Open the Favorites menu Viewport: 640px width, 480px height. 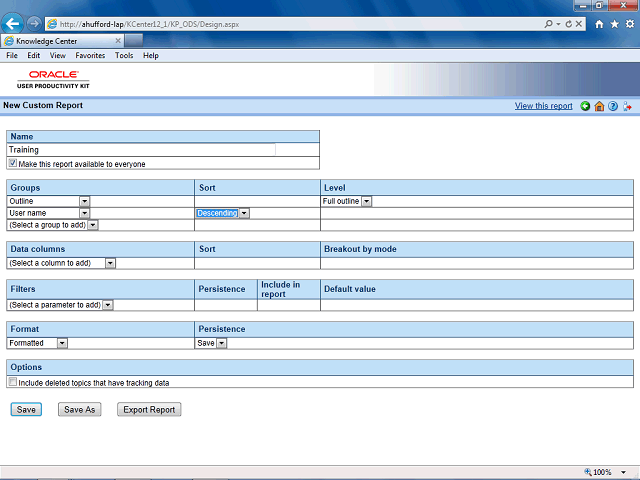[x=90, y=56]
